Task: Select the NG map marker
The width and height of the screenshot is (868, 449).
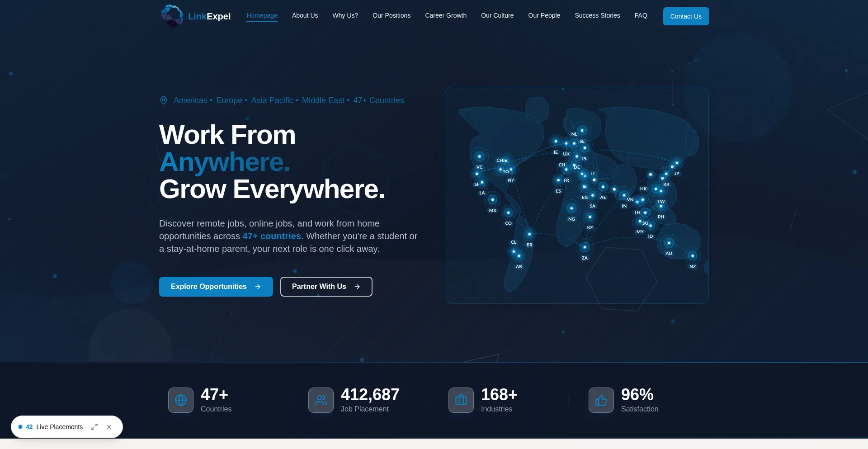Action: [571, 208]
